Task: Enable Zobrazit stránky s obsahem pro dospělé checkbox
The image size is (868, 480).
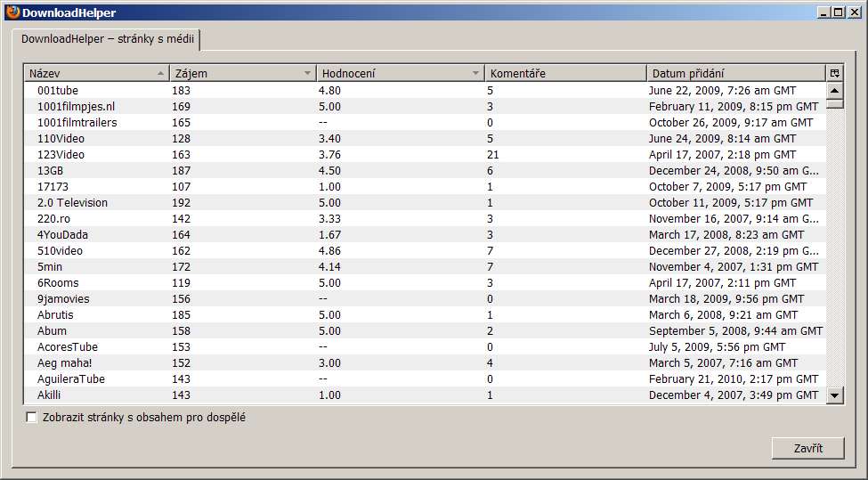Action: click(x=31, y=418)
